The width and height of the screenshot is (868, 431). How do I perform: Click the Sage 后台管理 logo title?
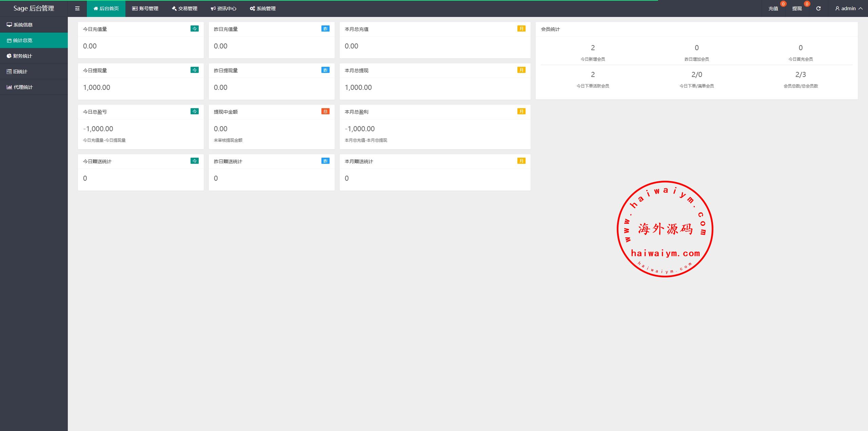pos(34,8)
